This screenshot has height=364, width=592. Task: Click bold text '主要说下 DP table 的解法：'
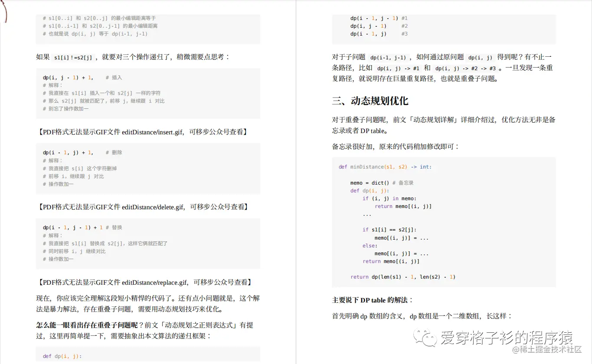point(373,300)
